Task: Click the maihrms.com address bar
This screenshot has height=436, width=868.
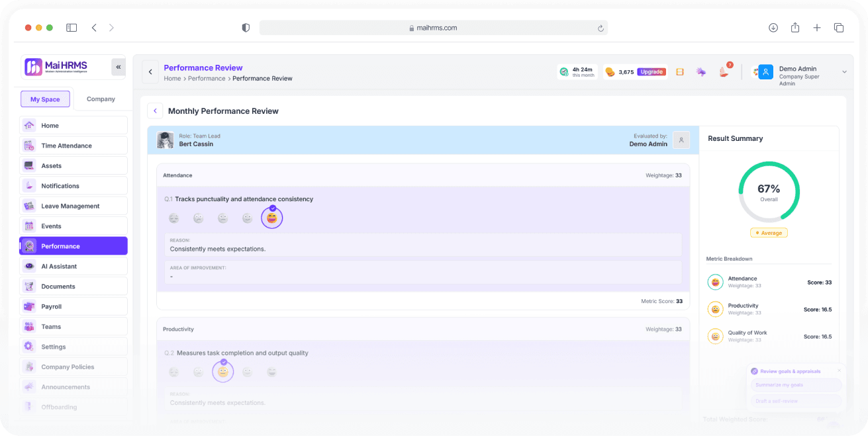Action: [433, 28]
